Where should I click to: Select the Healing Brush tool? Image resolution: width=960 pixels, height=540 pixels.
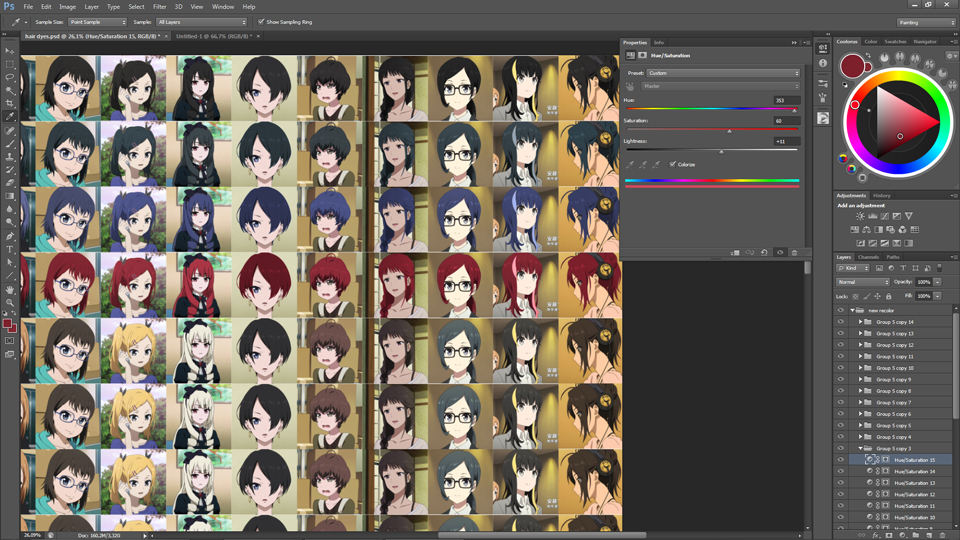click(x=10, y=130)
